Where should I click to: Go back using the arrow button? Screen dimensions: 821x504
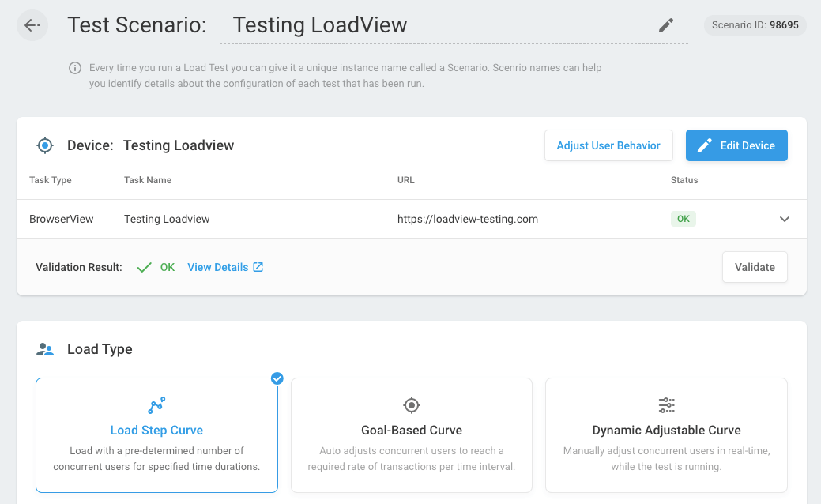point(32,25)
